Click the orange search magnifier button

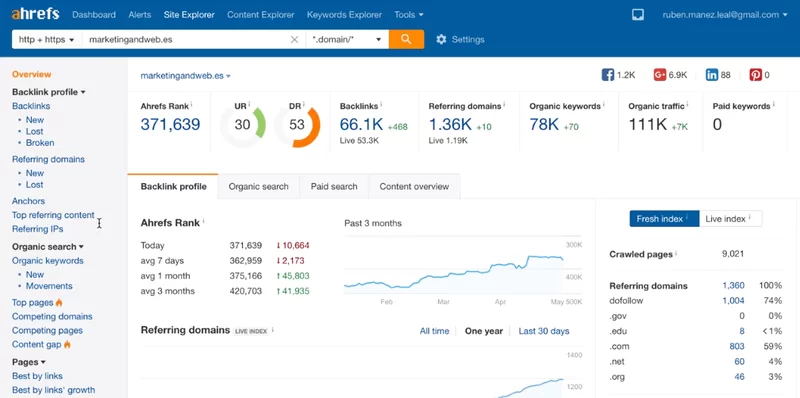coord(406,39)
